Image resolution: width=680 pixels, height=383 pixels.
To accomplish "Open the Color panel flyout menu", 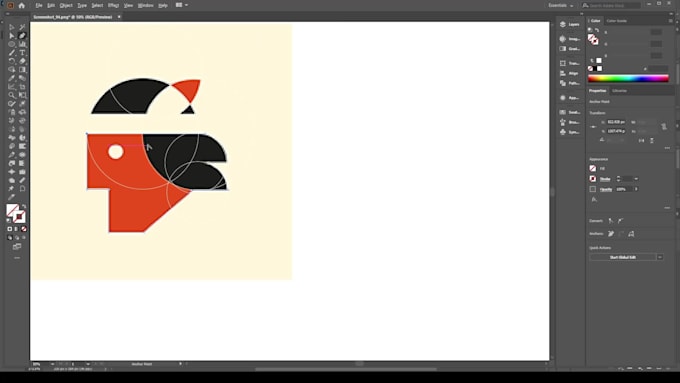I will click(x=670, y=20).
